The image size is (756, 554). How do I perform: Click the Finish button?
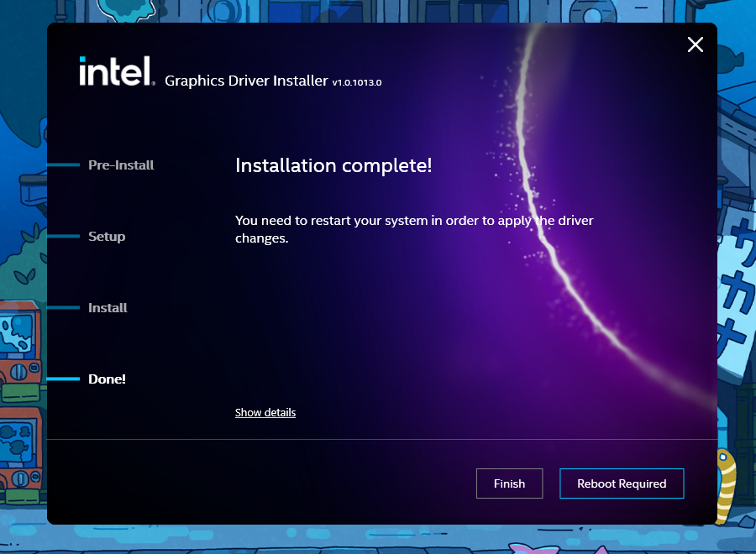pyautogui.click(x=509, y=483)
